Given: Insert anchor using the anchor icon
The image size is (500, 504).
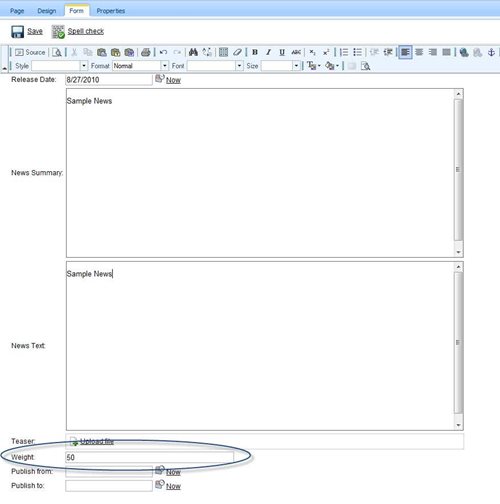Looking at the screenshot, I should tap(491, 52).
